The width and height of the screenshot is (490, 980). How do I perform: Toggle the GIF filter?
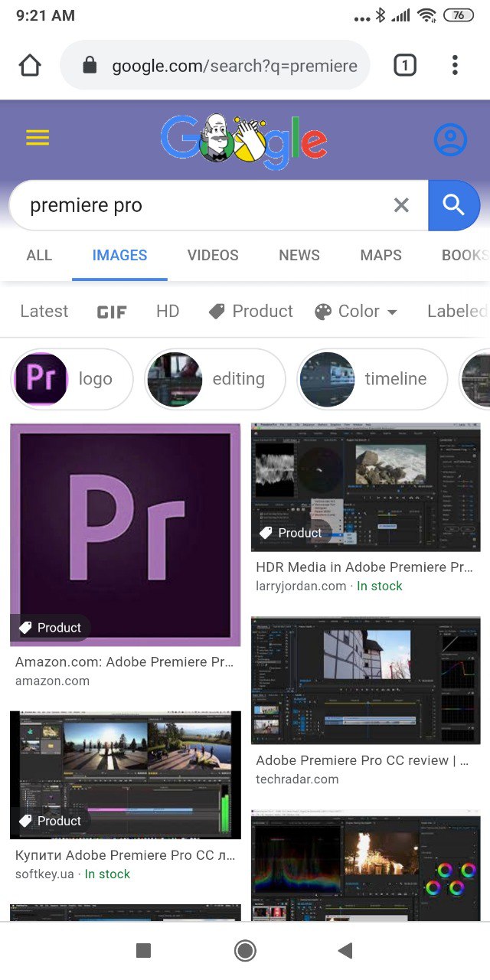(x=112, y=312)
